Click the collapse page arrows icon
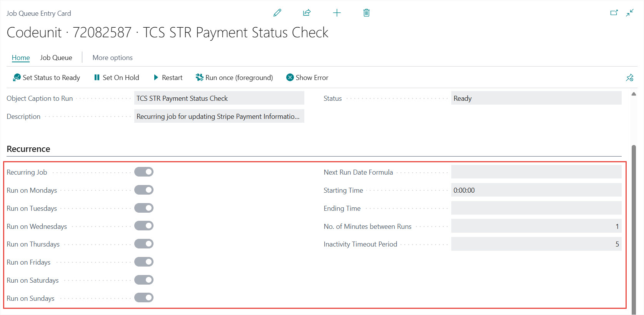Screen dimensions: 644x315 point(630,13)
